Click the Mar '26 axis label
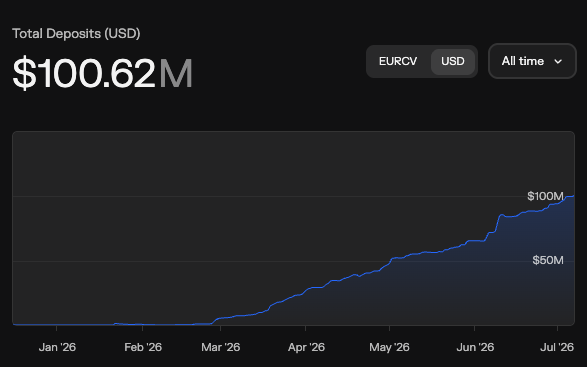Image resolution: width=587 pixels, height=367 pixels. point(220,347)
